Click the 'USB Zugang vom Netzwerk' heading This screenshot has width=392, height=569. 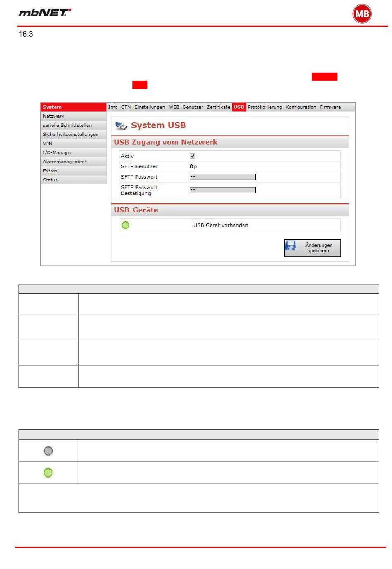(165, 142)
